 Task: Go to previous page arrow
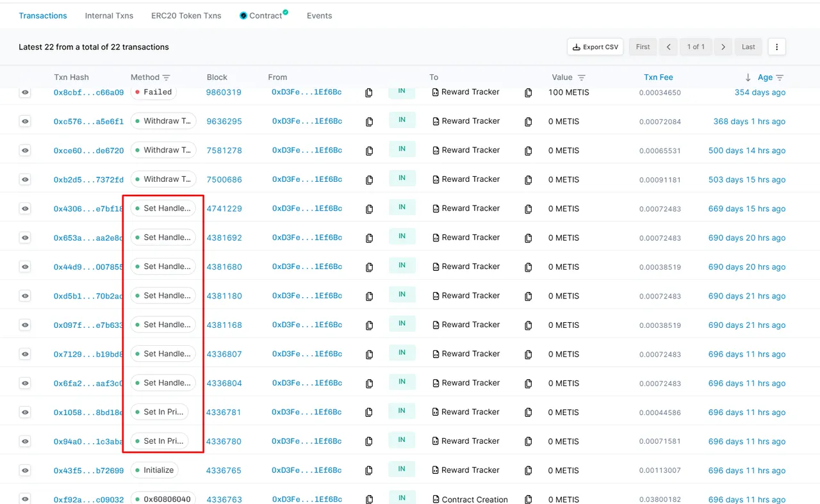pyautogui.click(x=668, y=47)
